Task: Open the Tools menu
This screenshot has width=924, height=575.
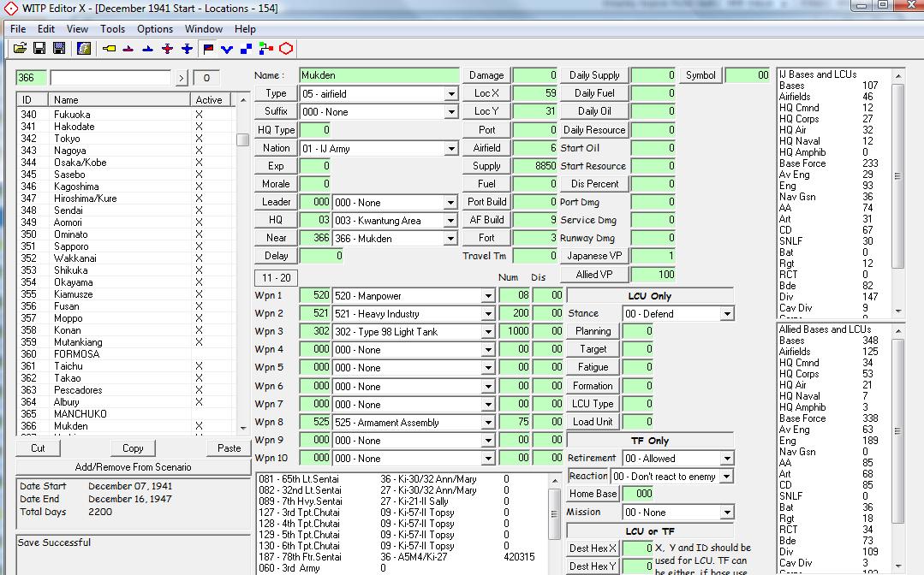Action: [112, 29]
